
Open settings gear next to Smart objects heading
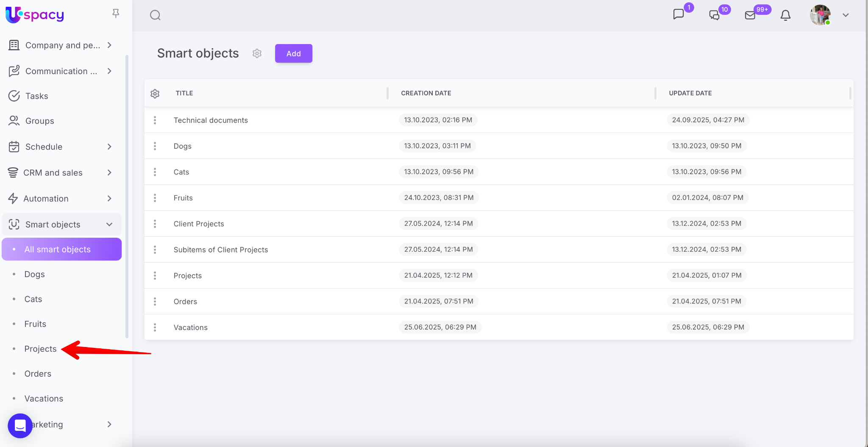(x=257, y=53)
